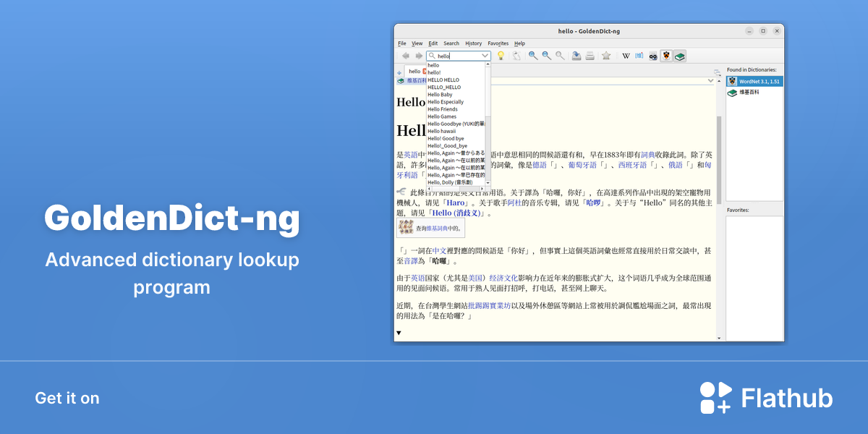Click the light bulb translate icon
Screen dimensions: 868x434
pyautogui.click(x=501, y=56)
